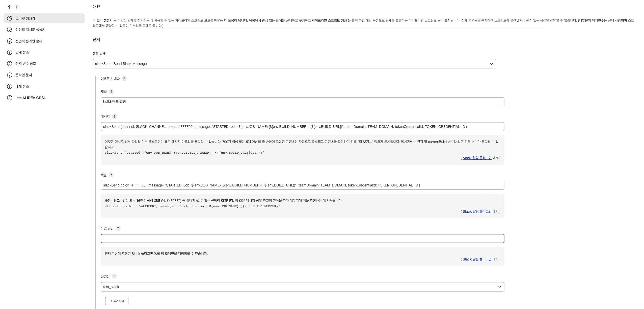The image size is (644, 309).
Task: Open the slackSend sample step dropdown
Action: point(294,64)
